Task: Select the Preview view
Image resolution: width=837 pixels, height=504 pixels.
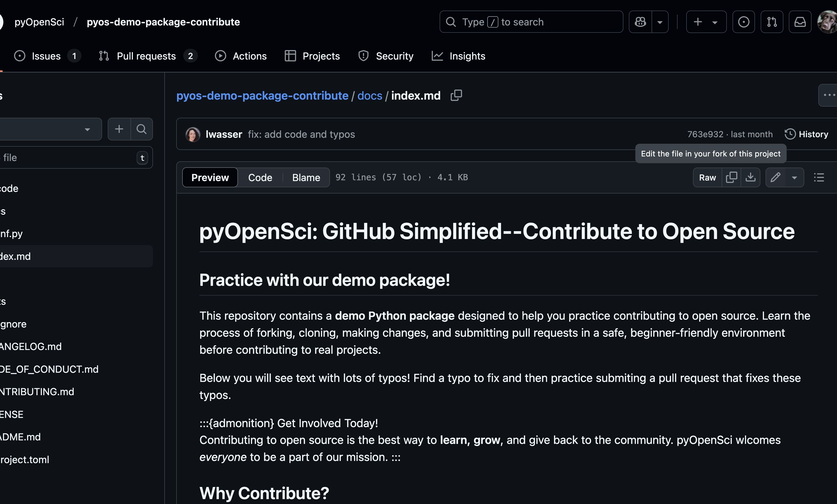Action: (210, 178)
